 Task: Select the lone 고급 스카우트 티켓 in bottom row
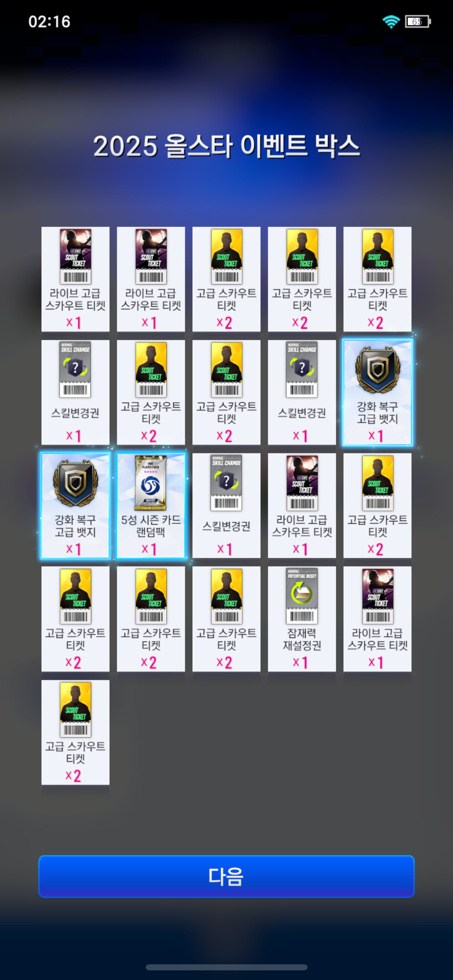click(75, 732)
